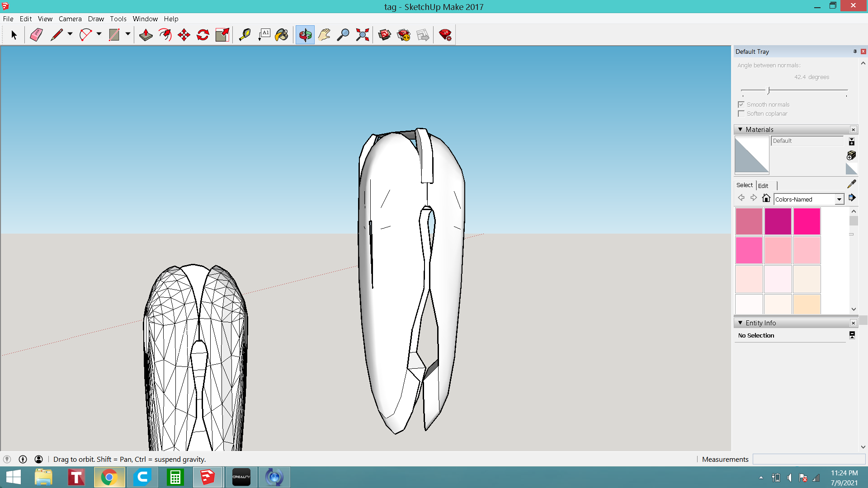The height and width of the screenshot is (488, 868).
Task: Select the Move tool
Action: (184, 35)
